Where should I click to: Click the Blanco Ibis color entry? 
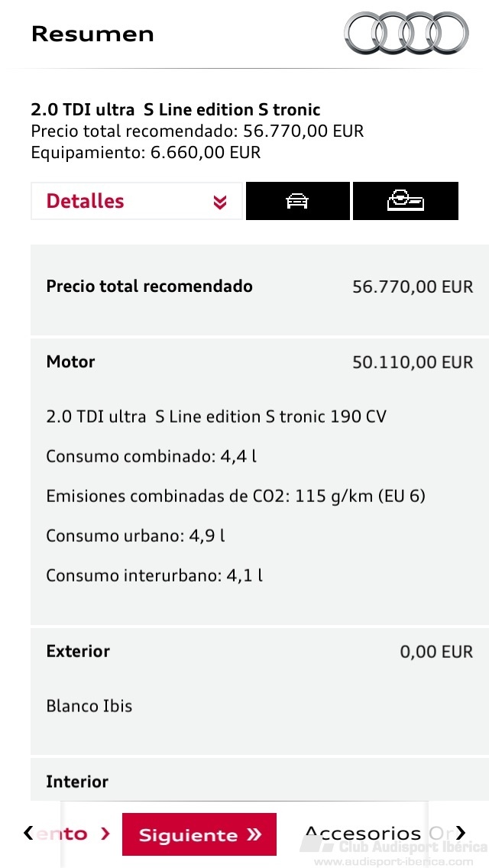point(89,706)
